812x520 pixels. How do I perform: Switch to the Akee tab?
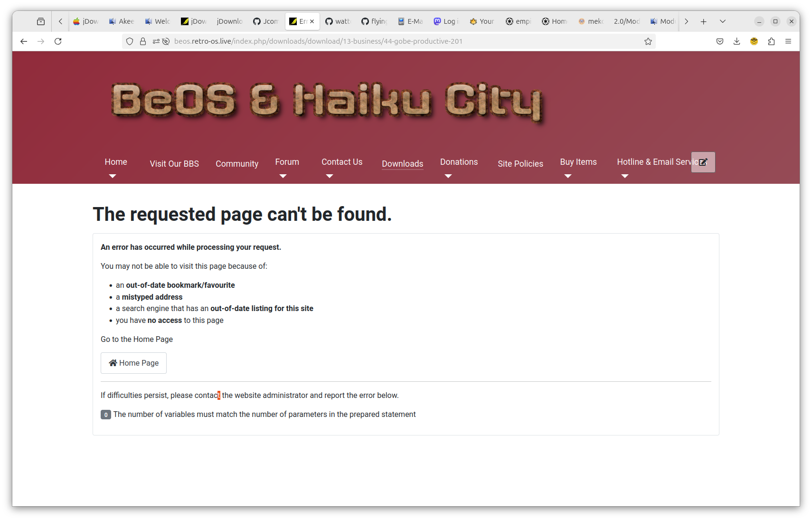point(122,21)
